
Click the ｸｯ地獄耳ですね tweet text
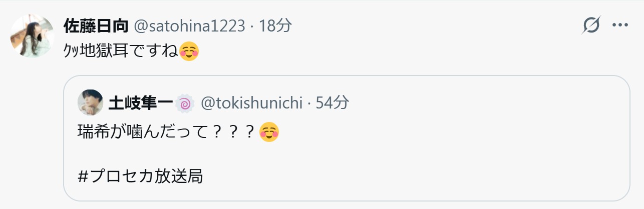(x=121, y=50)
